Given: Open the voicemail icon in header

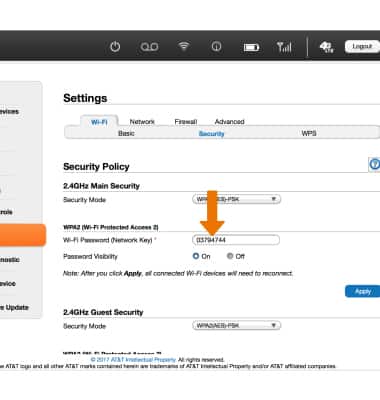Looking at the screenshot, I should pyautogui.click(x=149, y=47).
